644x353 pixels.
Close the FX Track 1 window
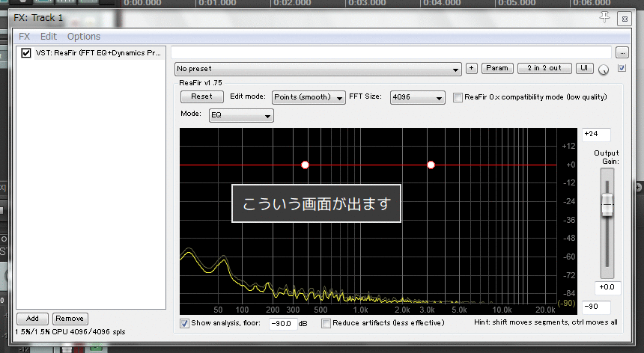(623, 19)
